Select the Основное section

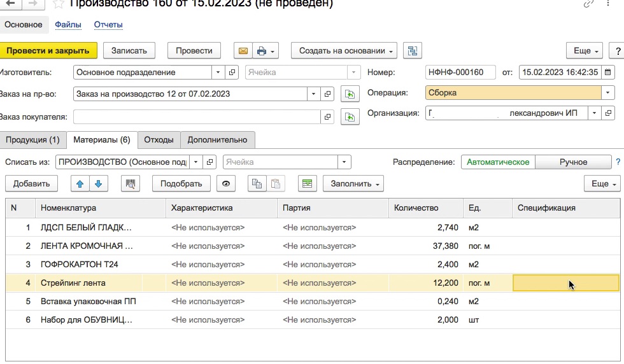click(24, 25)
